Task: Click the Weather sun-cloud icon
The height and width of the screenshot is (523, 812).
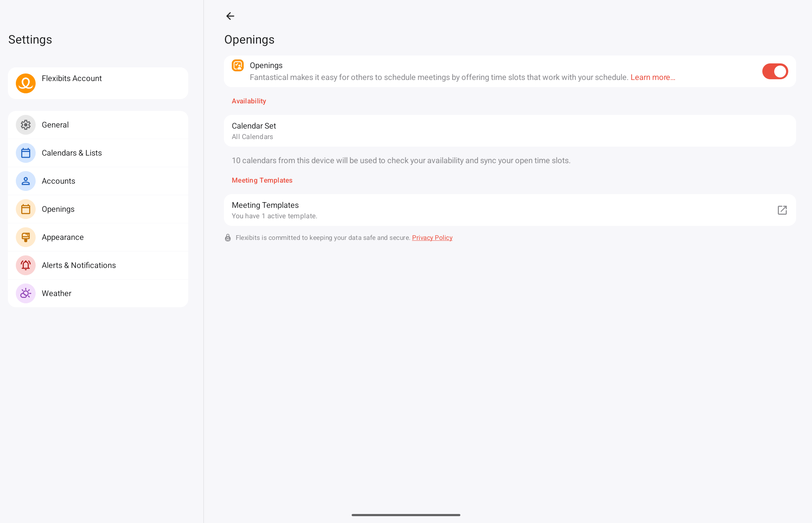Action: [x=26, y=294]
